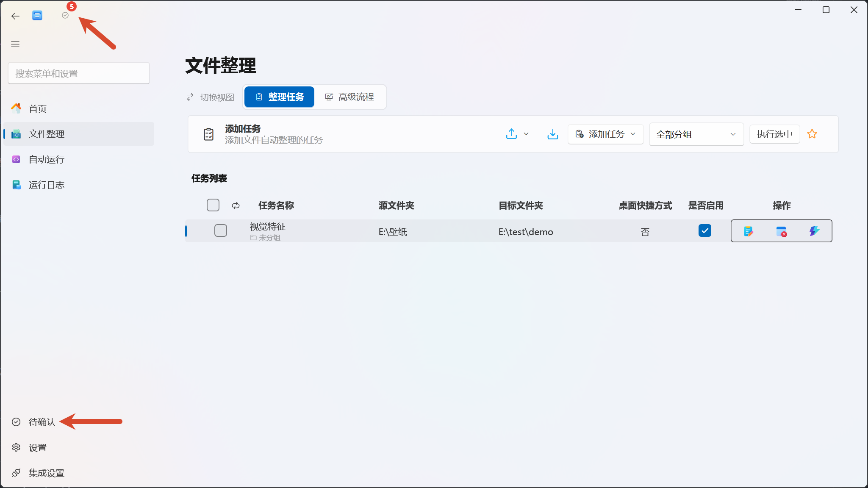Click the refresh icon in table header
868x488 pixels.
pos(236,205)
